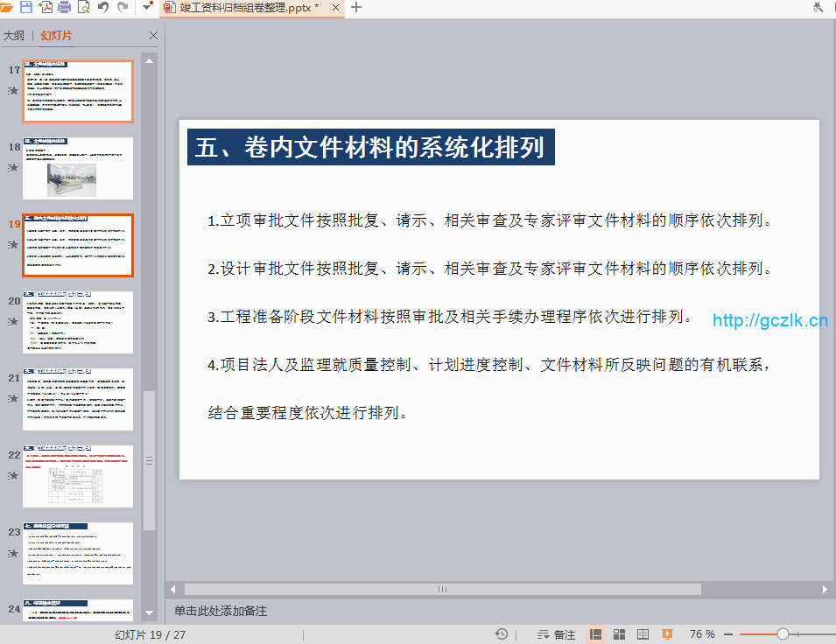Image resolution: width=836 pixels, height=644 pixels.
Task: Undo the last action
Action: [x=103, y=8]
